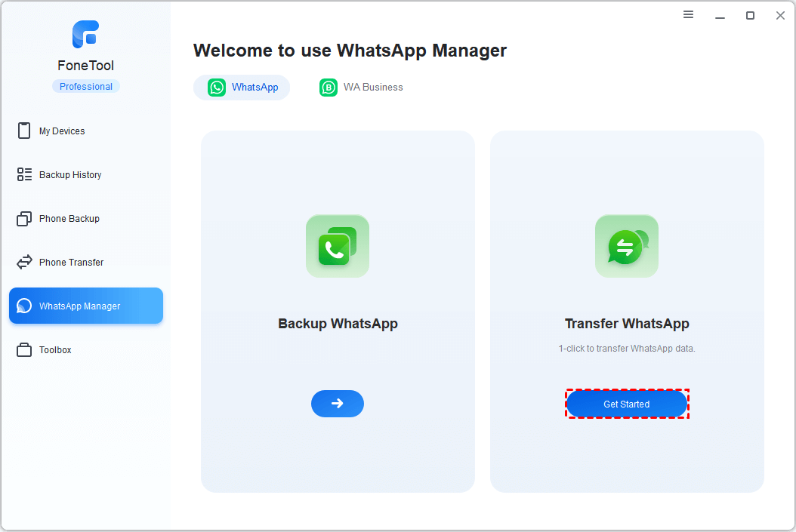Click the Transfer WhatsApp chat-bubble icon
Screen dimensions: 796x532
(x=627, y=246)
